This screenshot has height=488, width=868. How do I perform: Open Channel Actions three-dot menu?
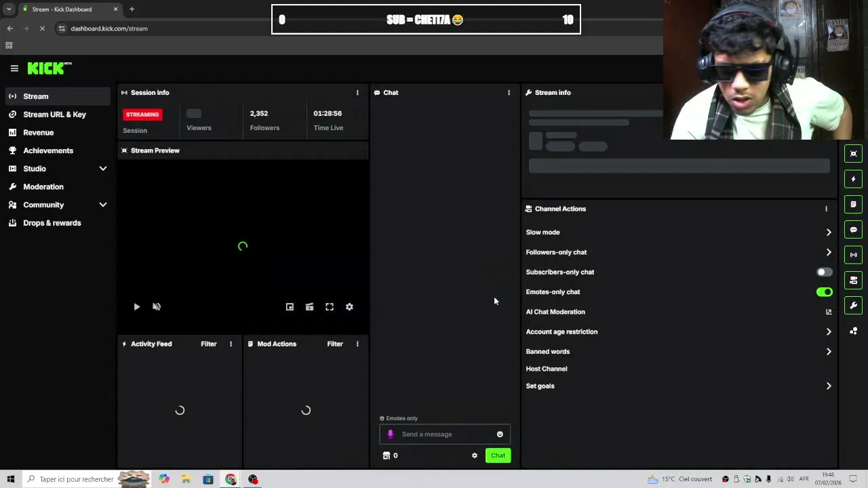coord(826,209)
